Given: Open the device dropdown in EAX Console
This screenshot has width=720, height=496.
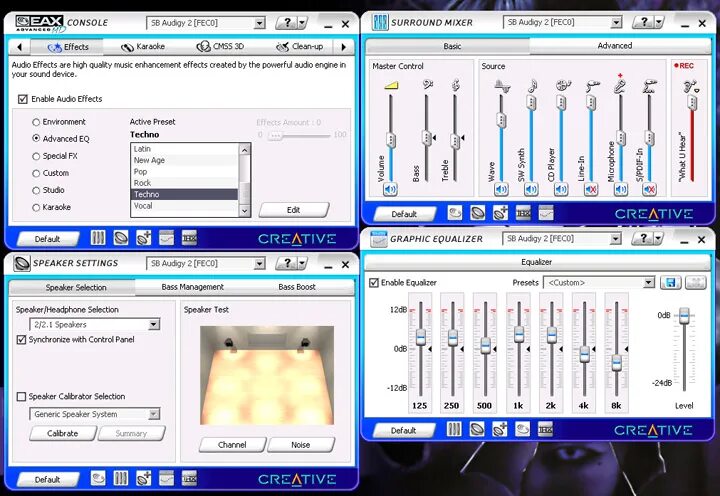Looking at the screenshot, I should (x=259, y=23).
